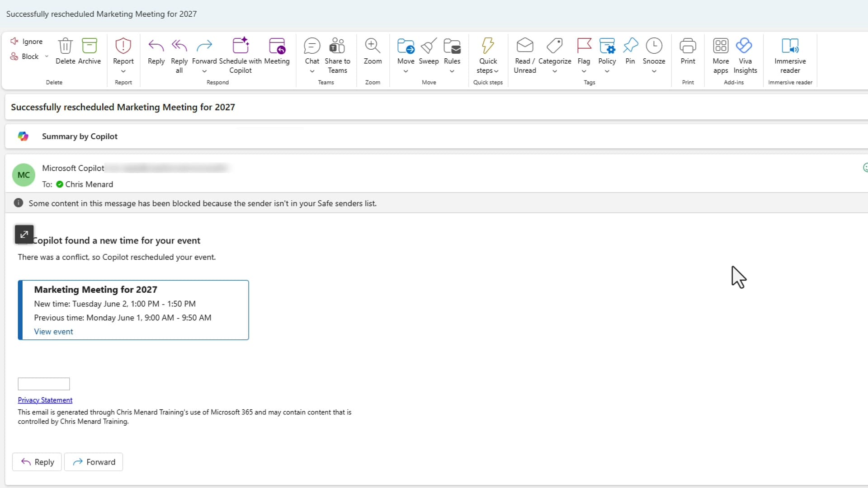Expand the Move dropdown chevron
Screen dimensions: 868x488
click(x=406, y=71)
